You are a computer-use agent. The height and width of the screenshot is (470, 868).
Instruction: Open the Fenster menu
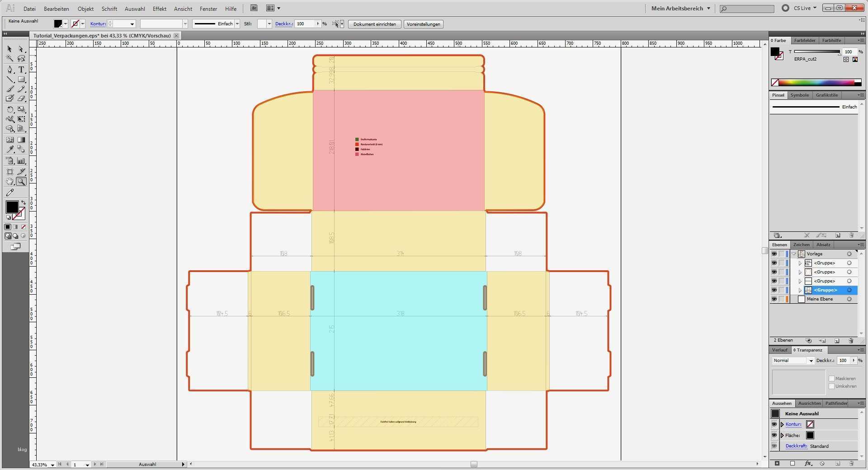[207, 9]
